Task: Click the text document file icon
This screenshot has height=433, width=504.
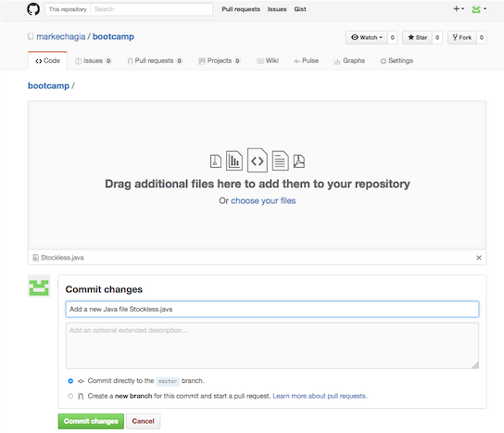Action: coord(280,160)
